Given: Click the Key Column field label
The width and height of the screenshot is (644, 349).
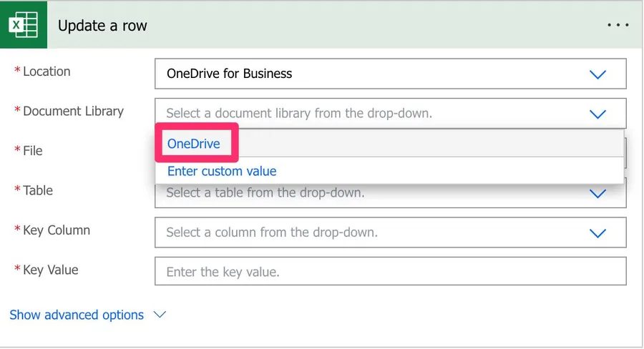Looking at the screenshot, I should [x=57, y=230].
